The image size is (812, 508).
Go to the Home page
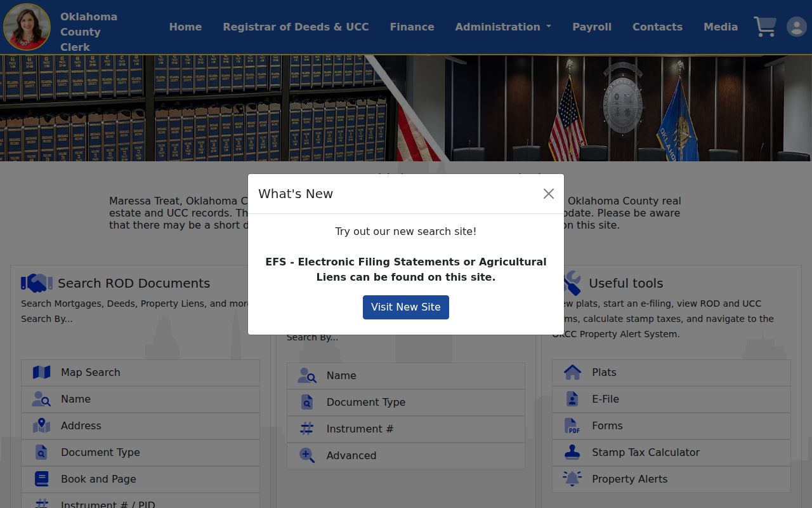tap(185, 27)
